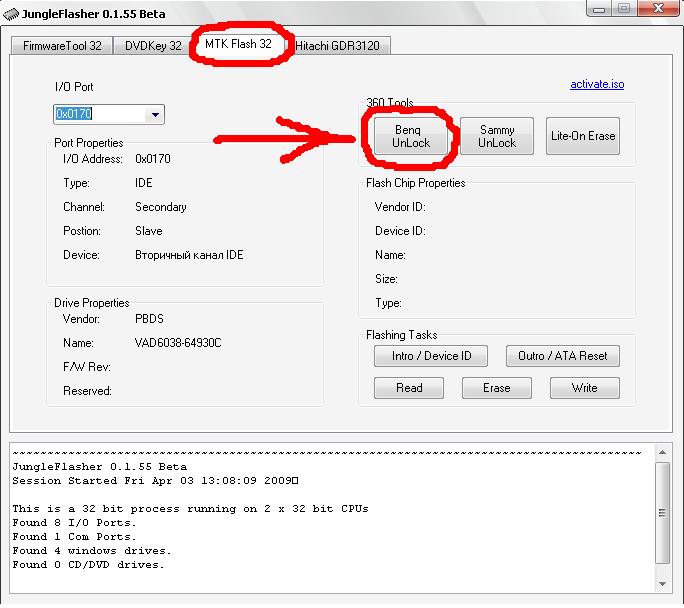Click the 'JungleFlasher 0.1.55 Beta' log line
The width and height of the screenshot is (684, 608).
click(x=99, y=467)
